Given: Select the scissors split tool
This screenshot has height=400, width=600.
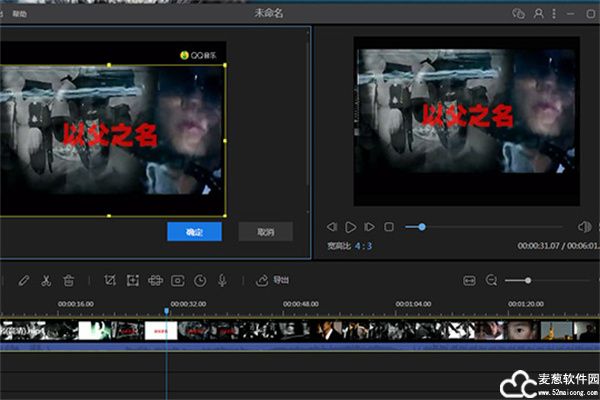Looking at the screenshot, I should [x=46, y=280].
